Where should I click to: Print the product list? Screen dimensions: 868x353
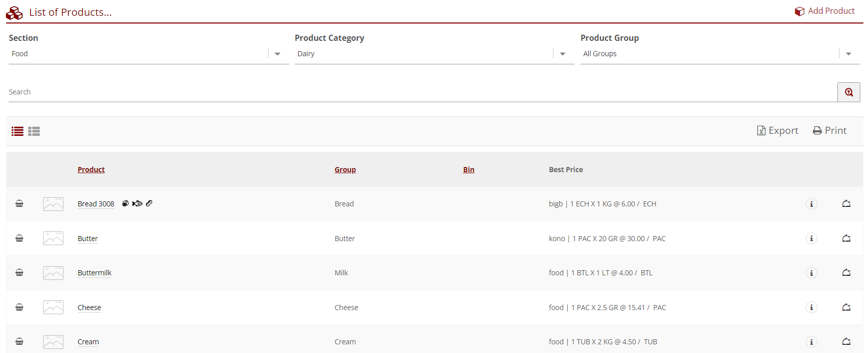pyautogui.click(x=830, y=131)
